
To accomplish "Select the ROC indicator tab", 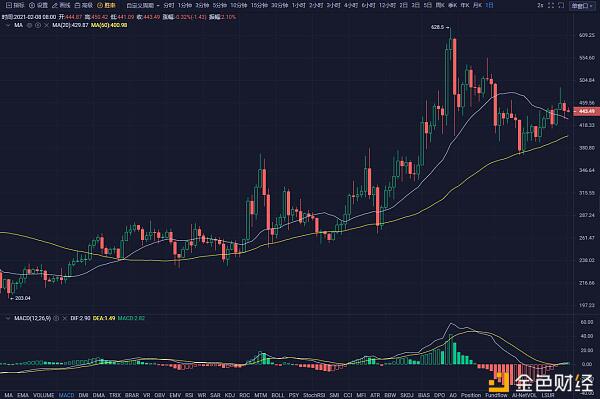I will (x=245, y=395).
